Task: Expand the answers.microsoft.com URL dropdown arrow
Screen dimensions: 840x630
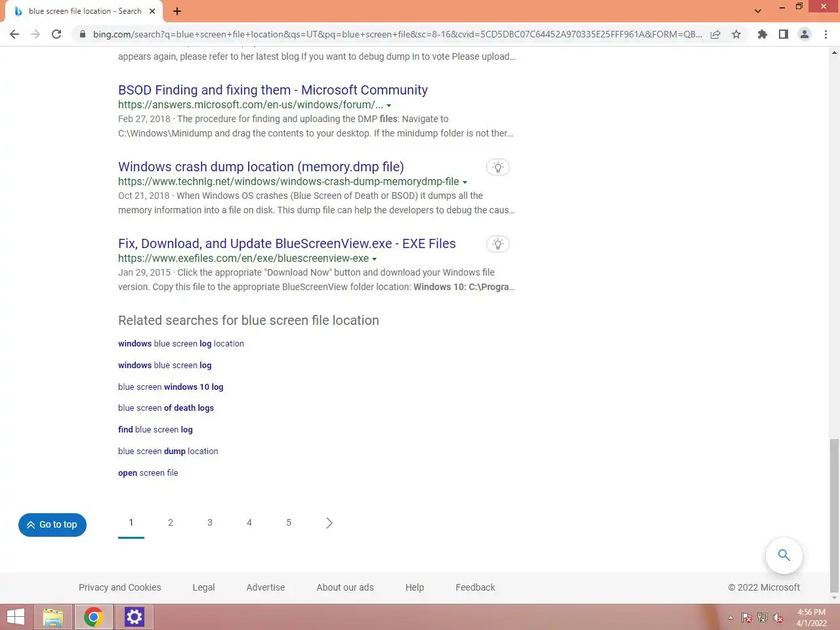Action: [388, 106]
